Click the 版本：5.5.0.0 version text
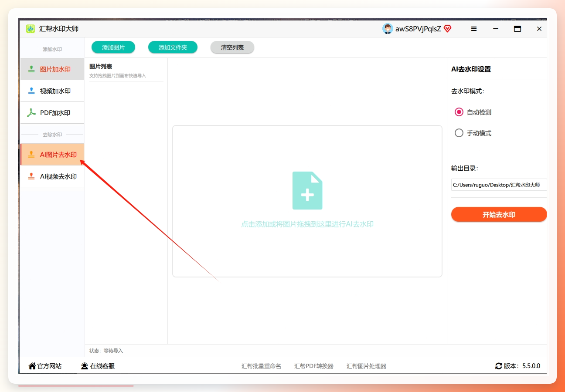 pyautogui.click(x=522, y=366)
